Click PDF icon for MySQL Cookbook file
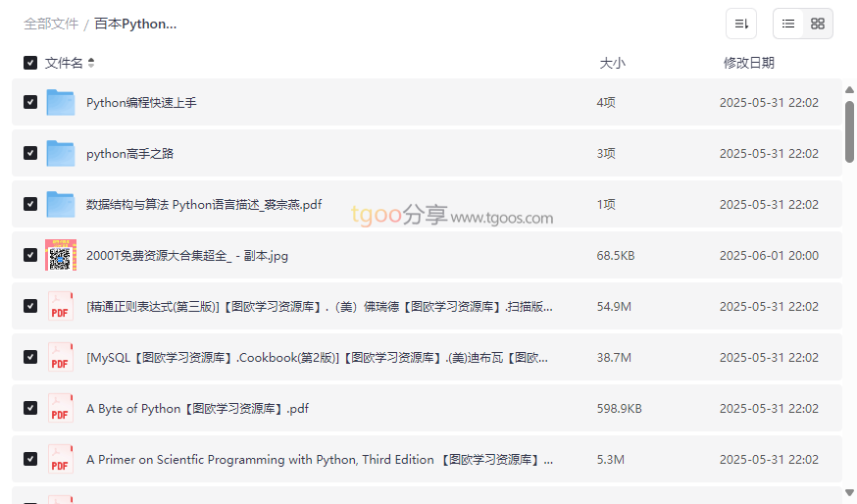 (x=61, y=357)
